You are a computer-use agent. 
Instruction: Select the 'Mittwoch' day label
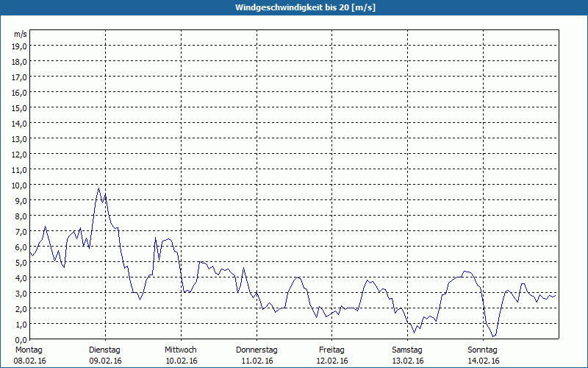(x=180, y=350)
